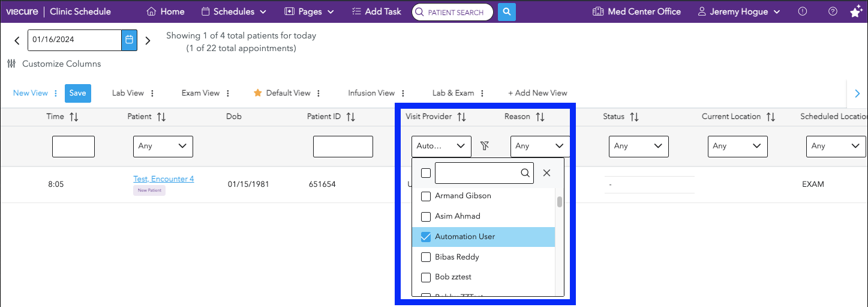Check the Armand Gibson checkbox
The width and height of the screenshot is (868, 307).
pos(426,196)
